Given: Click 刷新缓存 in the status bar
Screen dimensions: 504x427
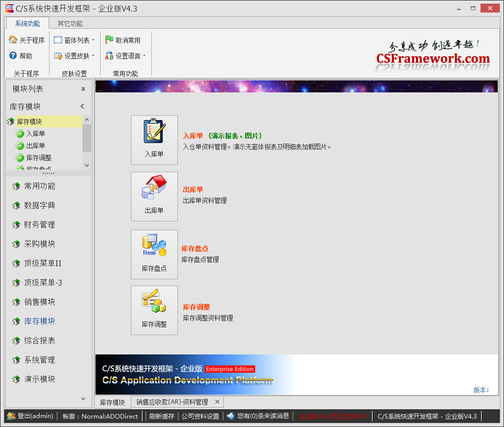Looking at the screenshot, I should pos(161,416).
